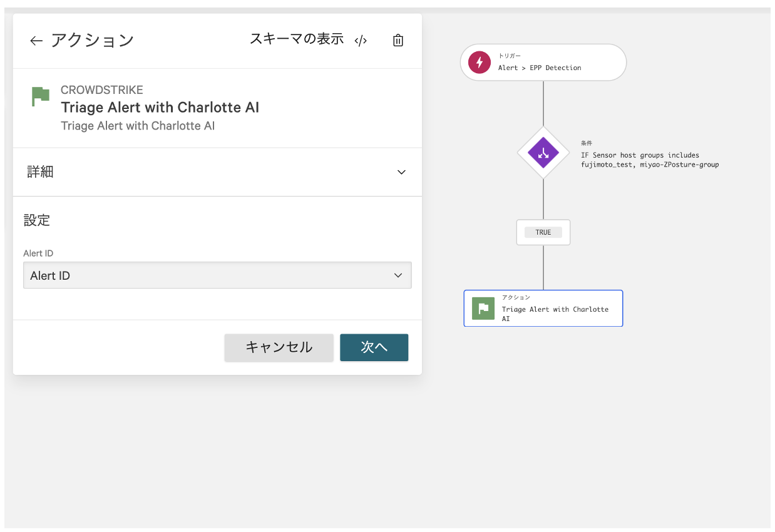The image size is (775, 532).
Task: Expand the 詳細 section chevron
Action: pyautogui.click(x=401, y=172)
